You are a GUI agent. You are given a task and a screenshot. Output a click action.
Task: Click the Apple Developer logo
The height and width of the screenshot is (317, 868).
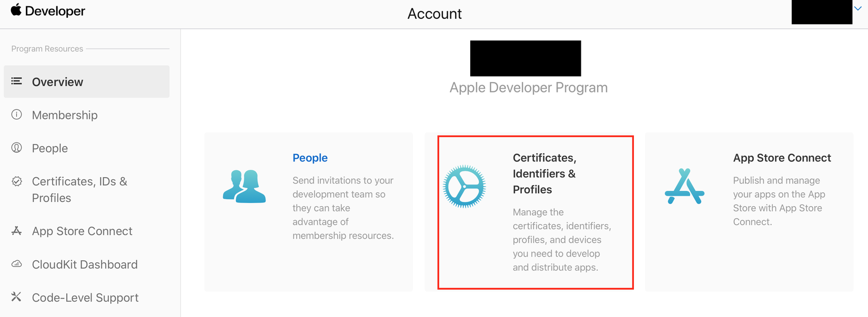click(x=48, y=11)
